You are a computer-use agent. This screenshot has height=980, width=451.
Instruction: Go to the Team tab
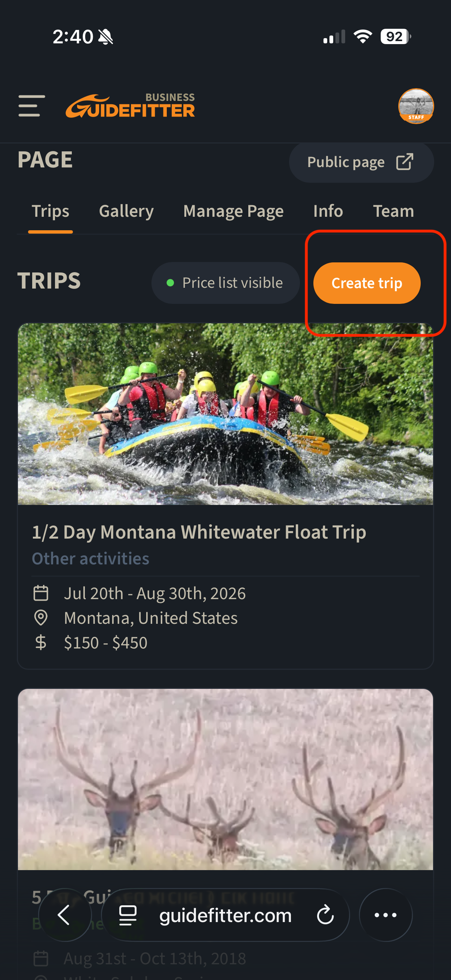(x=393, y=211)
